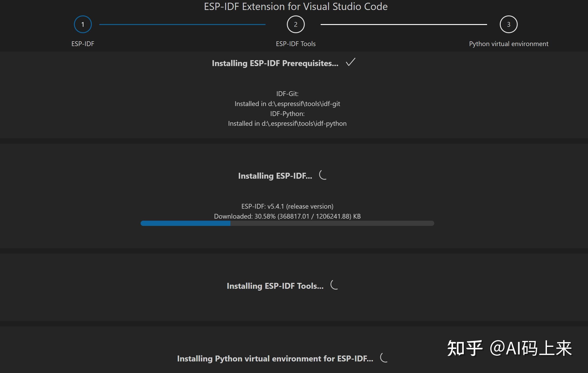Click the spinner beside Installing ESP-IDF Tools
This screenshot has width=588, height=373.
pos(334,285)
